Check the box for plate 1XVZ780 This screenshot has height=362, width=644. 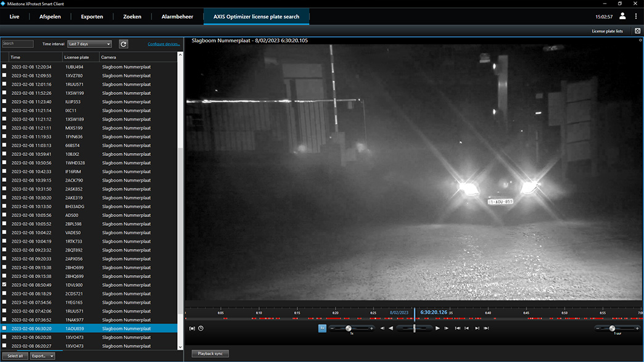point(4,75)
